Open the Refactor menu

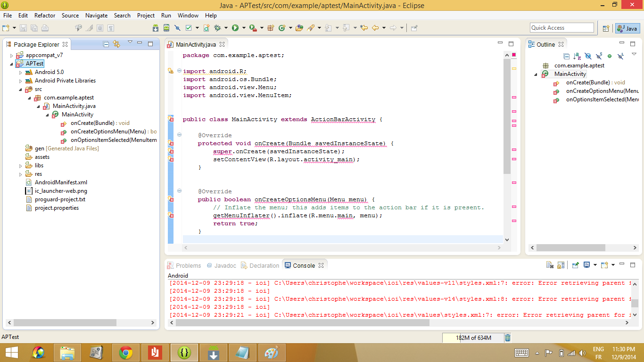pyautogui.click(x=45, y=16)
